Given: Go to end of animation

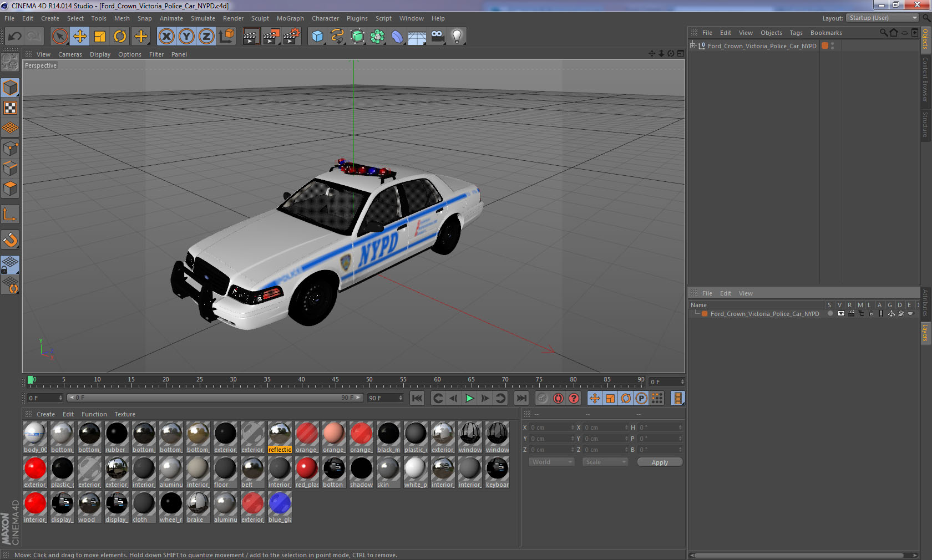Looking at the screenshot, I should (x=521, y=398).
